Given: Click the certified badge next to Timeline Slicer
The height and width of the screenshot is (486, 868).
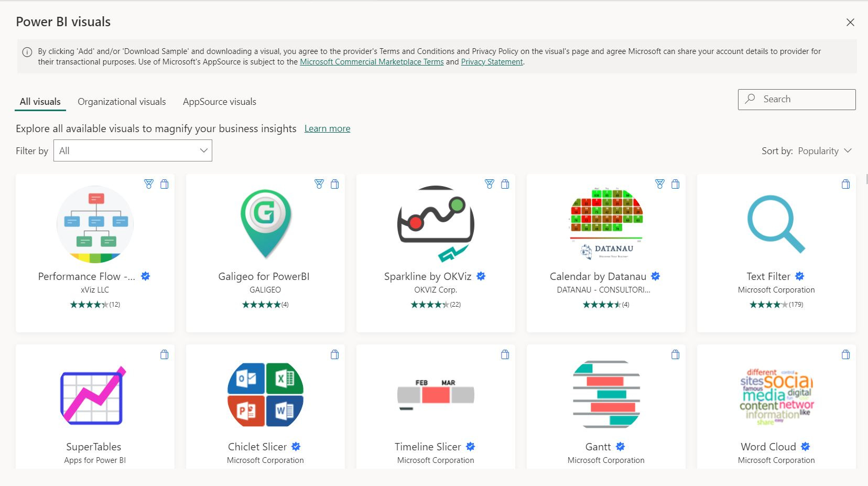Looking at the screenshot, I should pyautogui.click(x=471, y=447).
